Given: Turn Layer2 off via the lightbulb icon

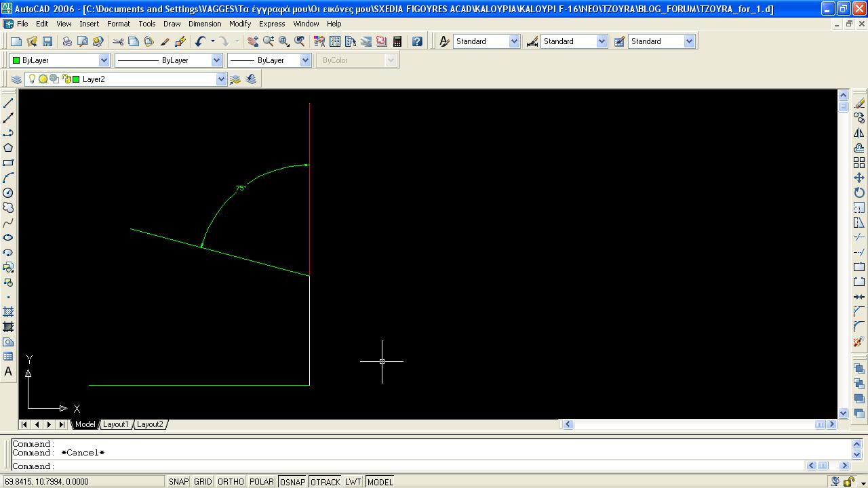Looking at the screenshot, I should pos(32,79).
